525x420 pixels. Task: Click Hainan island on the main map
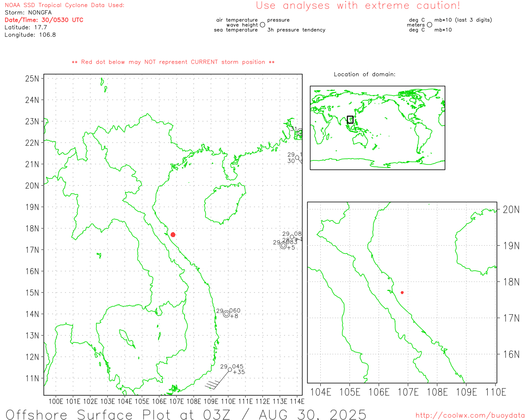(x=225, y=204)
